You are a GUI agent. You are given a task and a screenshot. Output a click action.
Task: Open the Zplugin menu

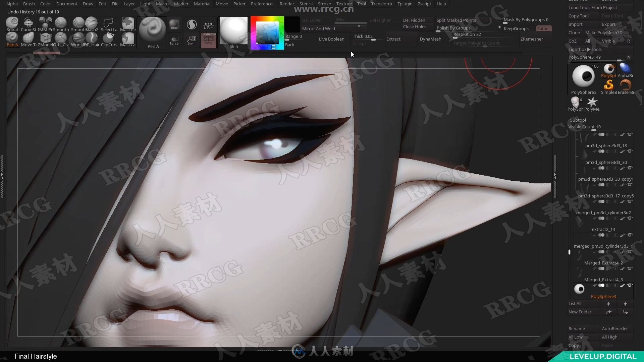tap(405, 4)
